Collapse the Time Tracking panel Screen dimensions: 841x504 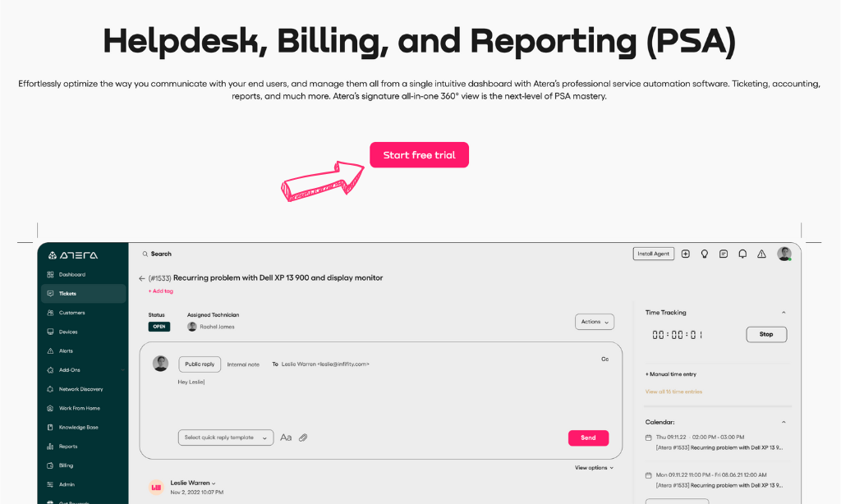coord(784,313)
